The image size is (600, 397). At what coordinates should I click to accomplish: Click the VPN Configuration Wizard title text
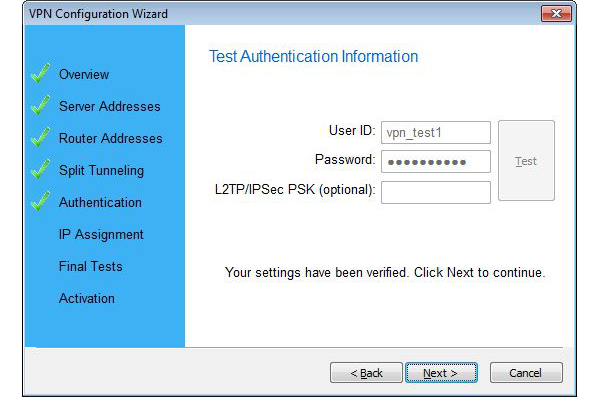(x=98, y=14)
